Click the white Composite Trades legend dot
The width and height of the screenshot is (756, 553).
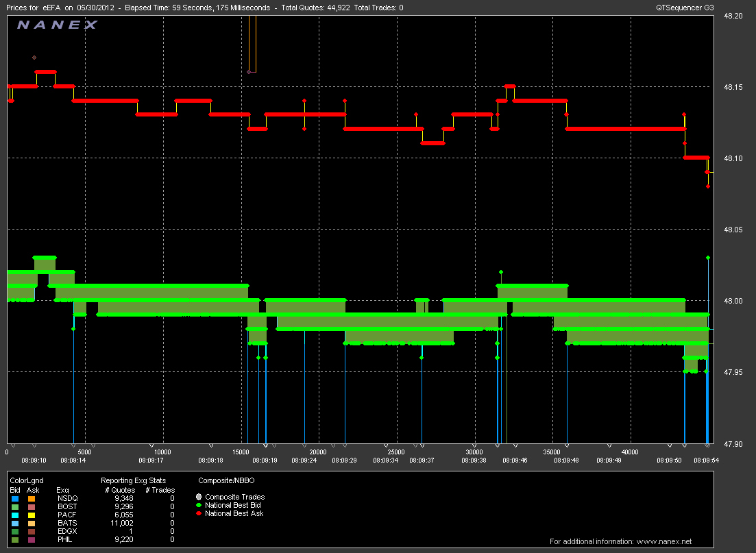click(x=199, y=497)
